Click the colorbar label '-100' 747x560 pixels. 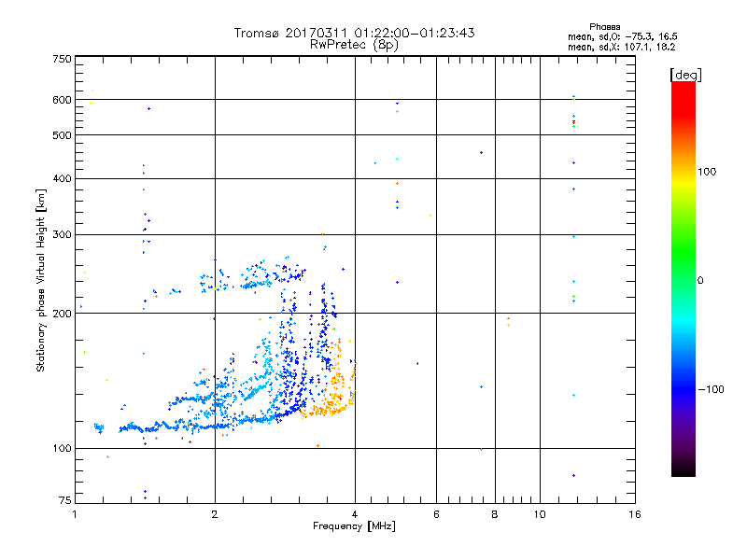[x=711, y=389]
